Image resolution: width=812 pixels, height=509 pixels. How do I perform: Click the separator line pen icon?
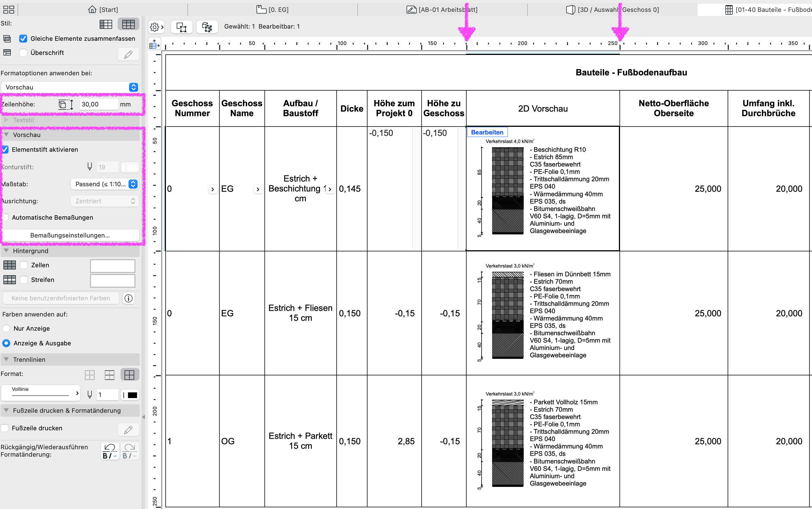coord(89,395)
